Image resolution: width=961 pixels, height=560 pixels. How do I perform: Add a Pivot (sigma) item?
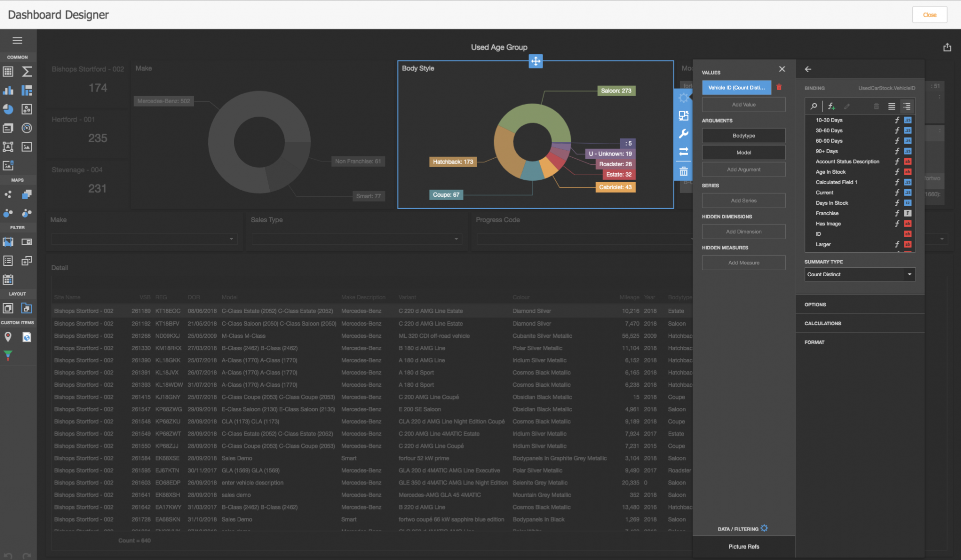click(x=27, y=72)
